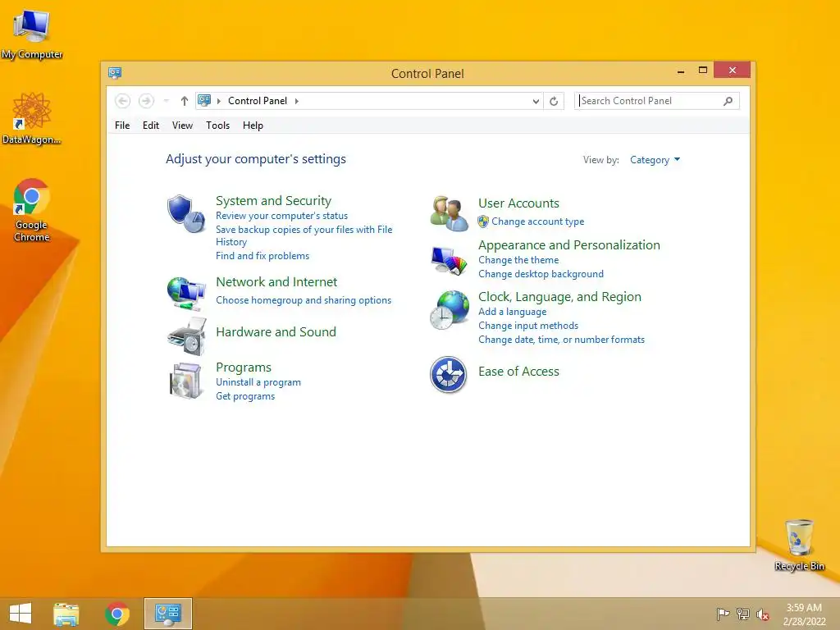Click the search magnifier icon
This screenshot has width=840, height=630.
click(728, 101)
